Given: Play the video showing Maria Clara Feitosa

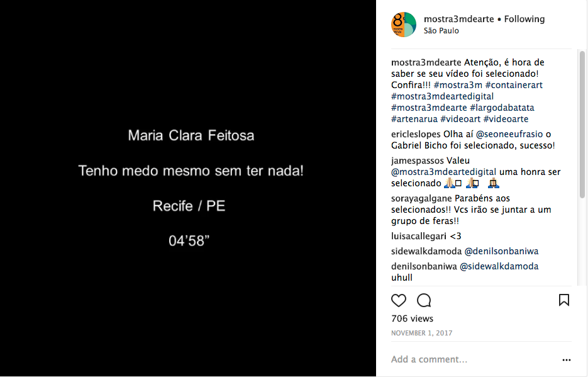Looking at the screenshot, I should [x=188, y=188].
